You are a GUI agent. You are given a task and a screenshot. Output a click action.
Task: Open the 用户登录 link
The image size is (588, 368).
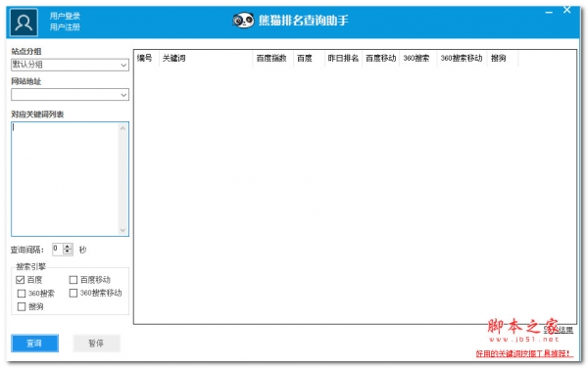(65, 16)
